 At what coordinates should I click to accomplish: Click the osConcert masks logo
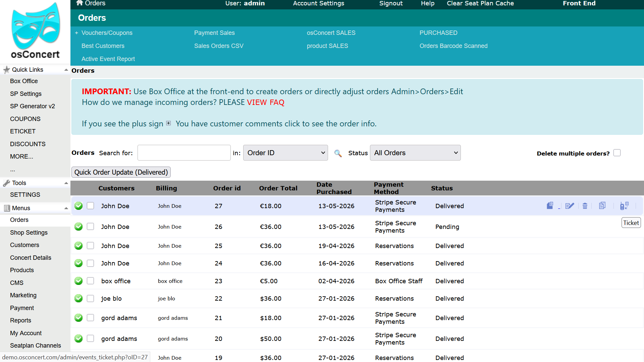click(x=36, y=31)
